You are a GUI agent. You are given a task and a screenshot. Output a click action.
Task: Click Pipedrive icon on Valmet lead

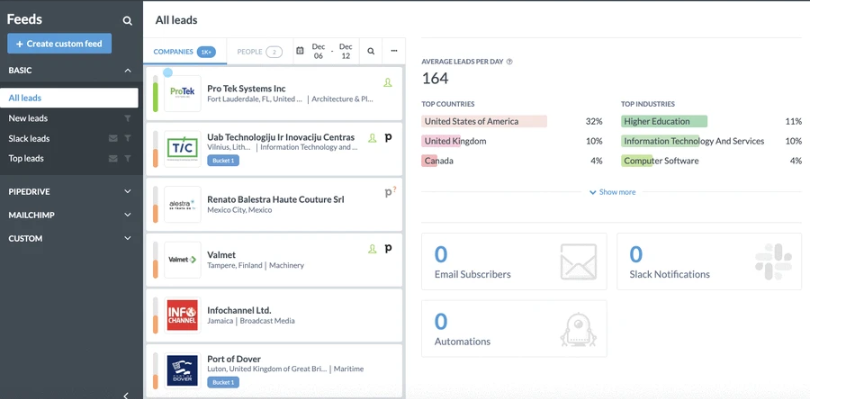[x=388, y=249]
